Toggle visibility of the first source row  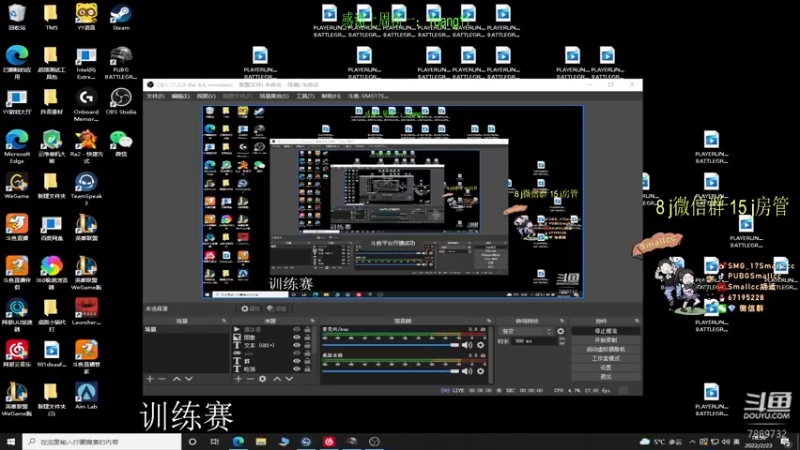[296, 330]
